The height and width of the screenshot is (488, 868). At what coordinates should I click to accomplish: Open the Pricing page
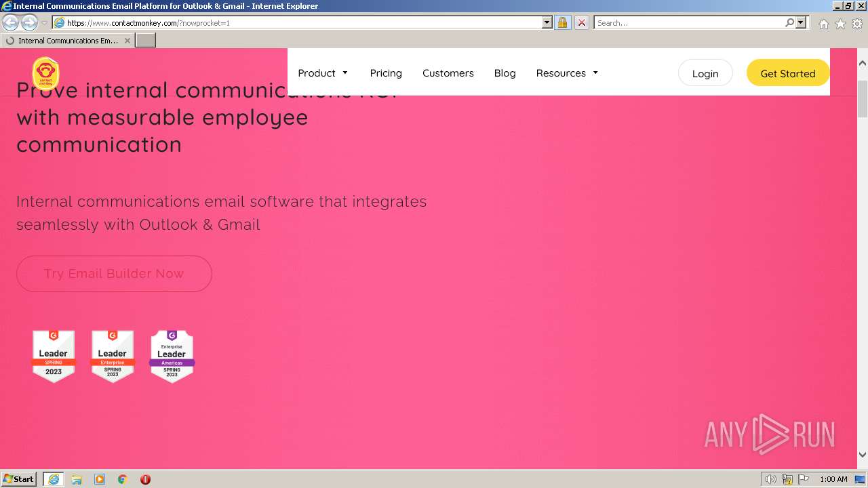386,73
